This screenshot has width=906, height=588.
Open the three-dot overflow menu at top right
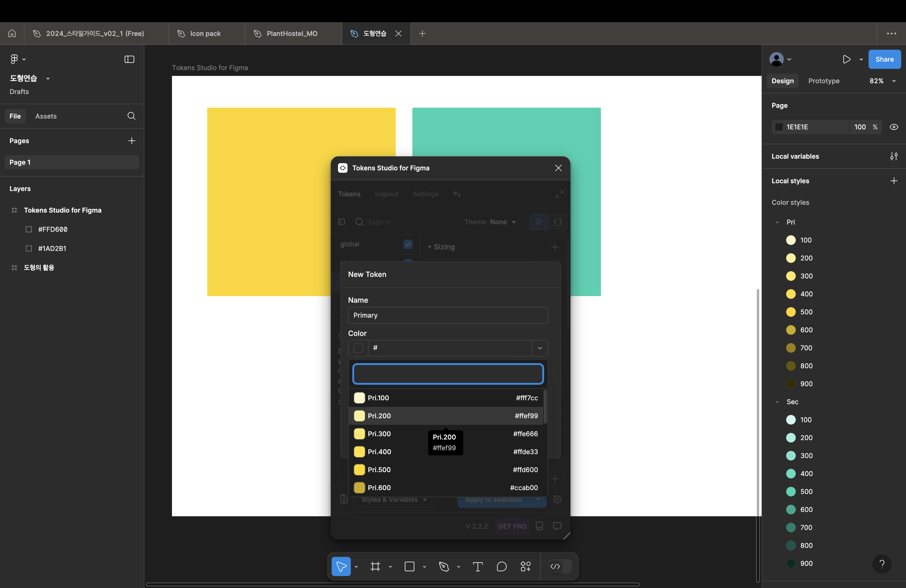891,34
